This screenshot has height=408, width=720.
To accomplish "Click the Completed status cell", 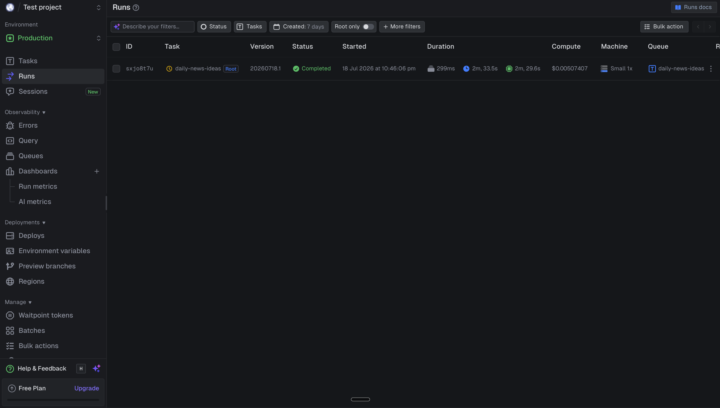I will point(312,68).
